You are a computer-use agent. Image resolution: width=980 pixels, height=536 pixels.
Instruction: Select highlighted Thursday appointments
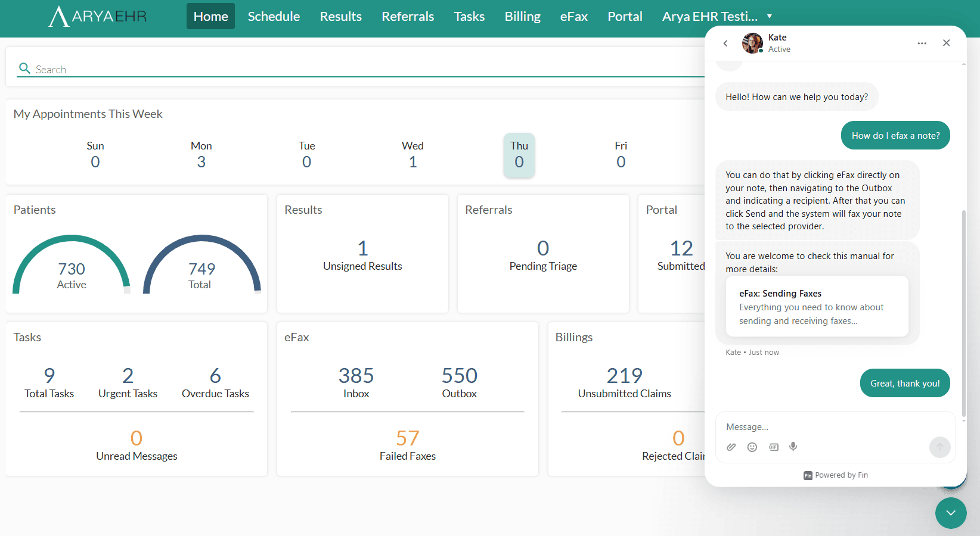[x=519, y=155]
